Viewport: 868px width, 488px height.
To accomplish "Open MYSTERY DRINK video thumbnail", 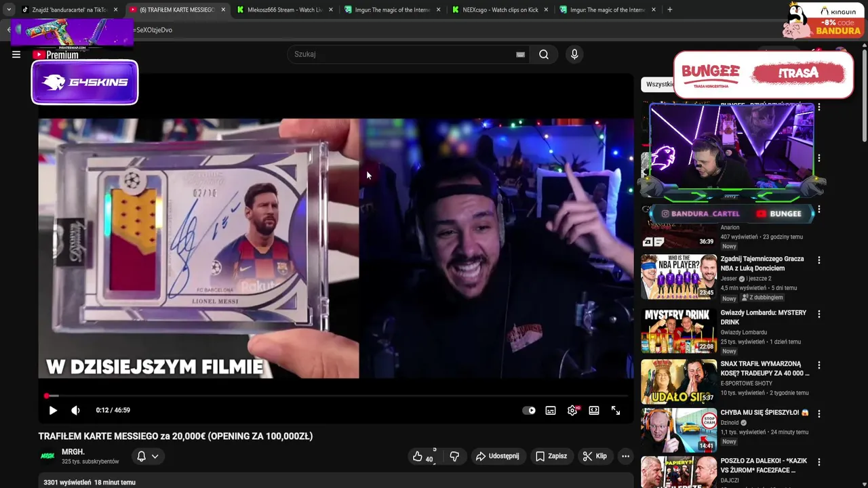I will [x=679, y=331].
